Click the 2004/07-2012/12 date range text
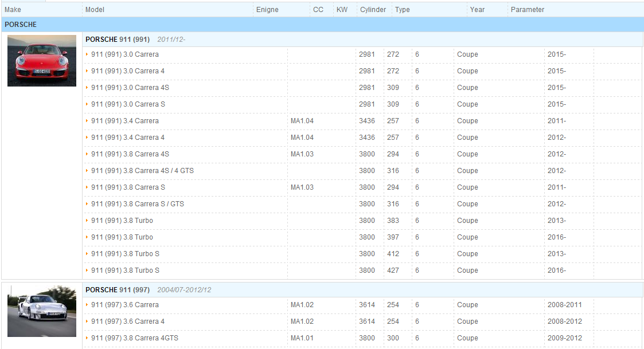The image size is (644, 349). coord(185,290)
